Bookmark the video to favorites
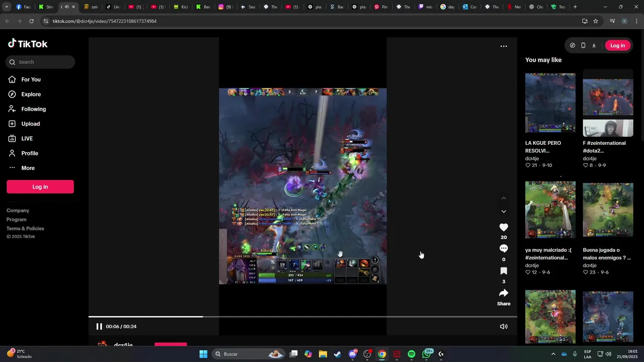This screenshot has width=644, height=362. (x=504, y=271)
